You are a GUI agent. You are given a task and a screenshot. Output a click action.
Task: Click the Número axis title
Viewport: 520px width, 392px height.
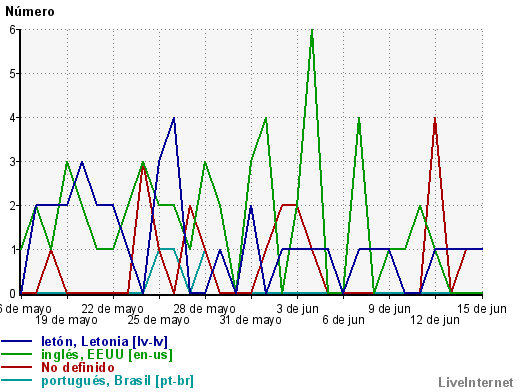coord(30,12)
